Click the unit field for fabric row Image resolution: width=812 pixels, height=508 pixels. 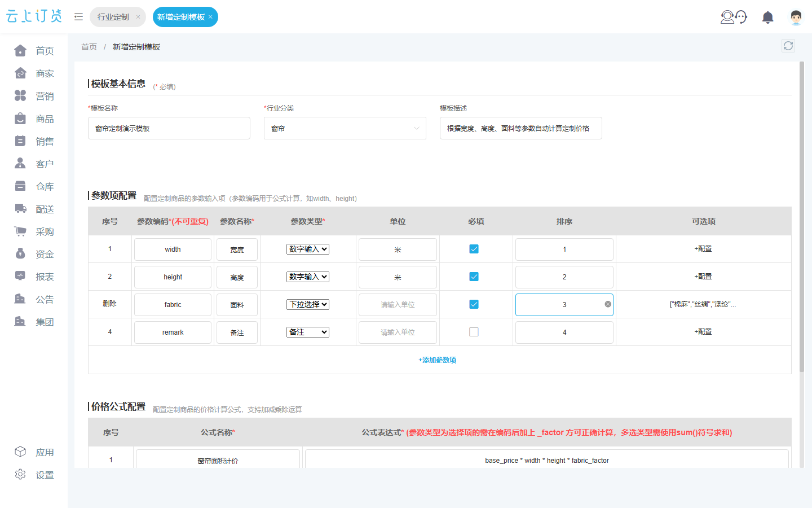pyautogui.click(x=398, y=305)
